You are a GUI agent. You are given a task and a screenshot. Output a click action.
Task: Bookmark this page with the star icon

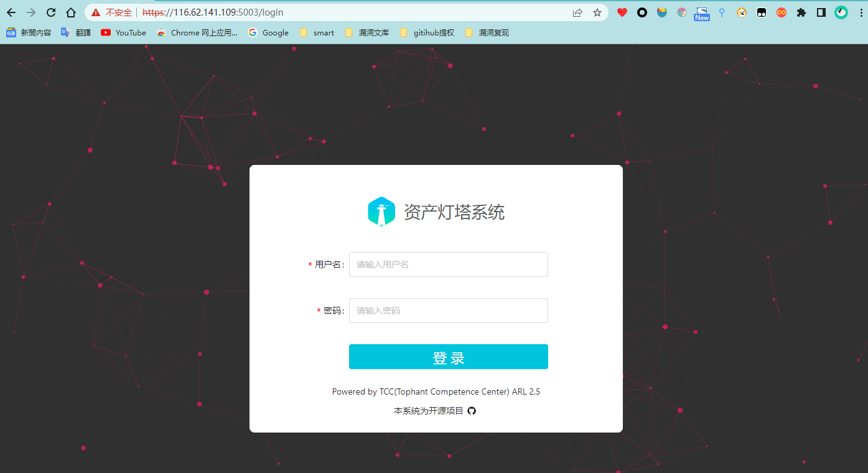(597, 12)
